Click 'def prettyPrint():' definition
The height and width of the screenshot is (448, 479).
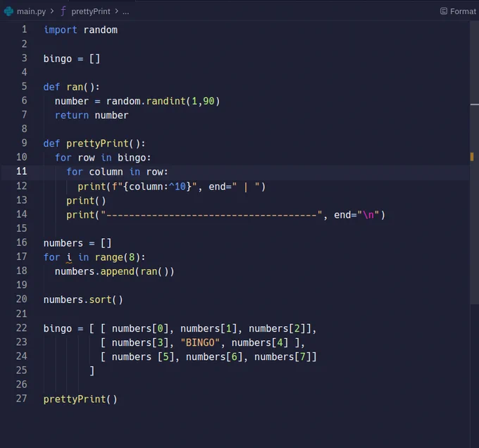click(x=94, y=144)
